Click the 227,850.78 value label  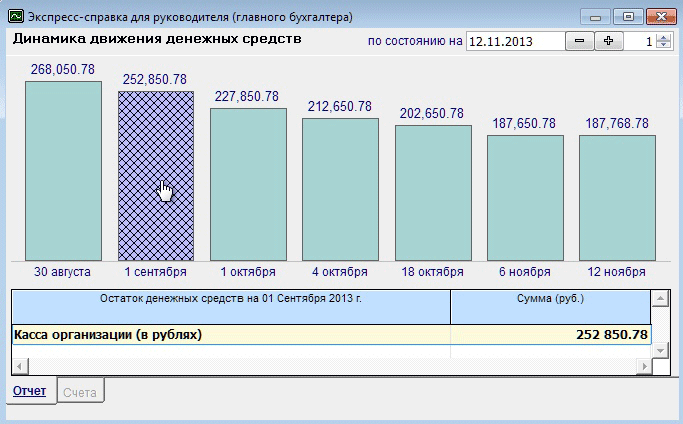coord(247,96)
